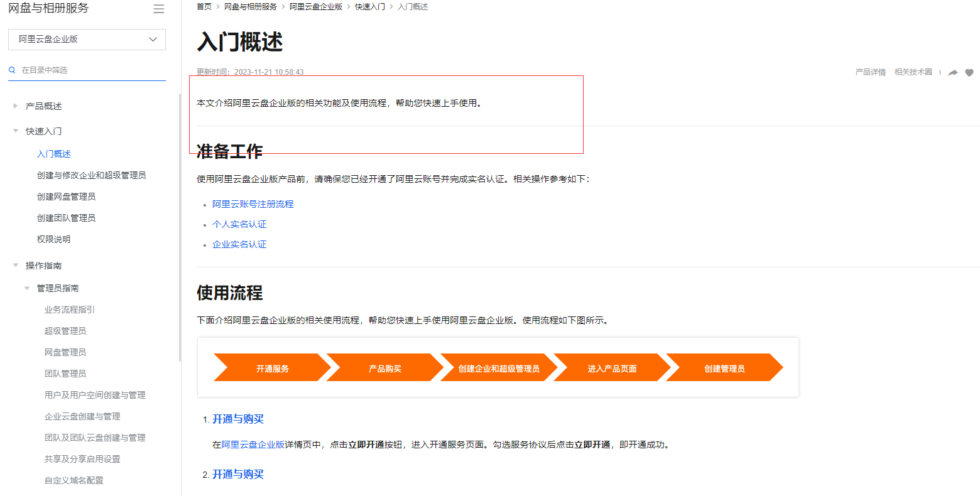The width and height of the screenshot is (980, 496).
Task: Click 网盘与相册服务 in the breadcrumb
Action: tap(251, 7)
